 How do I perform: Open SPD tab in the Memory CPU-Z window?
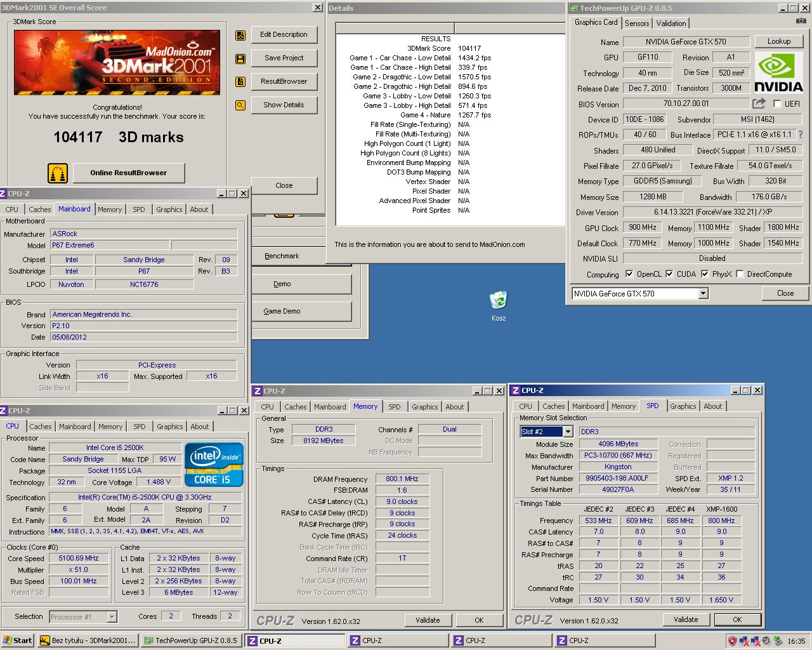[395, 407]
